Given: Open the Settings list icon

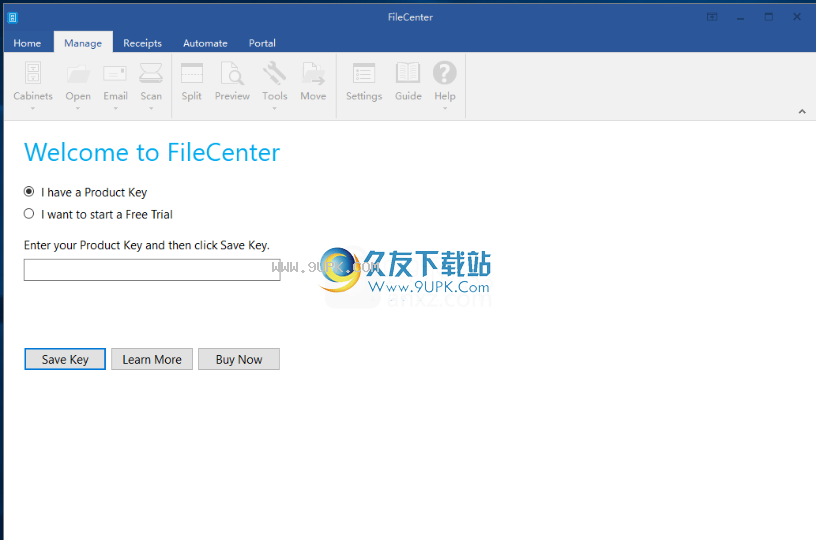Looking at the screenshot, I should click(x=364, y=73).
